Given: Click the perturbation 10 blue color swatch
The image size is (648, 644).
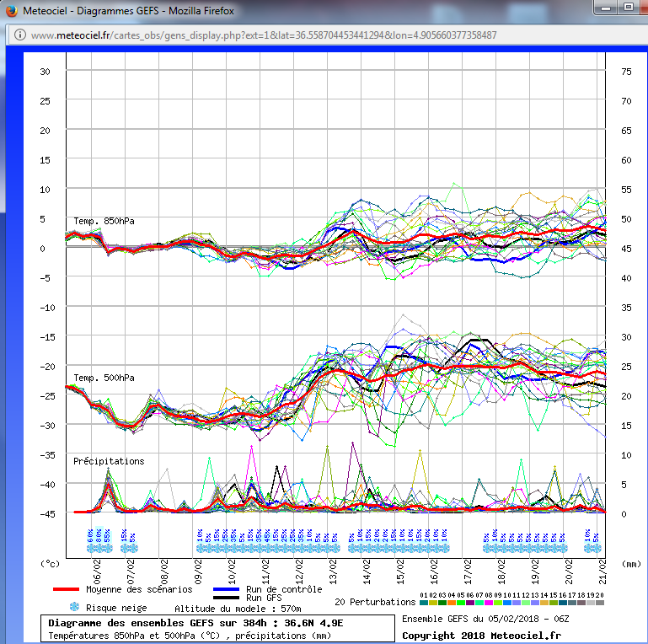Looking at the screenshot, I should click(x=507, y=603).
